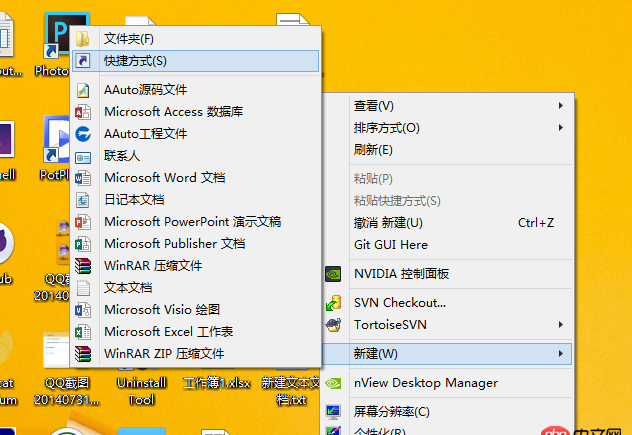Open nView Desktop Manager entry
632x435 pixels.
pos(447,383)
